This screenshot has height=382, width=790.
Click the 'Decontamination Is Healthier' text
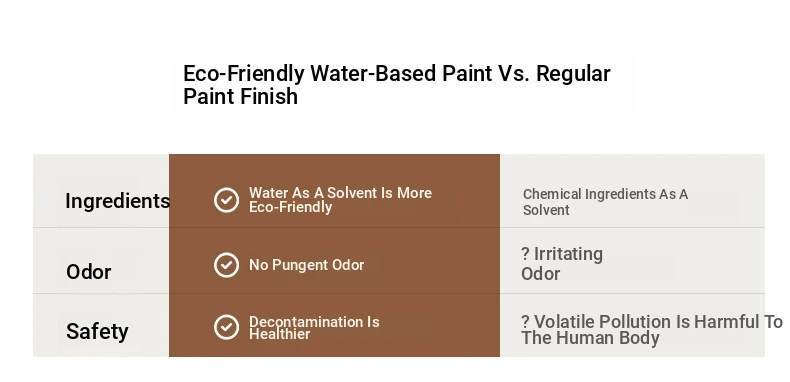[314, 328]
